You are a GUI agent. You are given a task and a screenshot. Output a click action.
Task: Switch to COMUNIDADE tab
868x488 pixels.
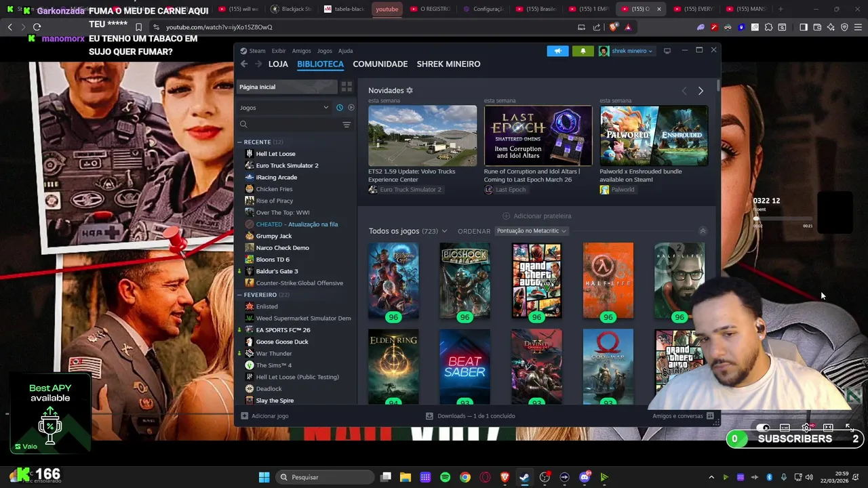tap(380, 64)
